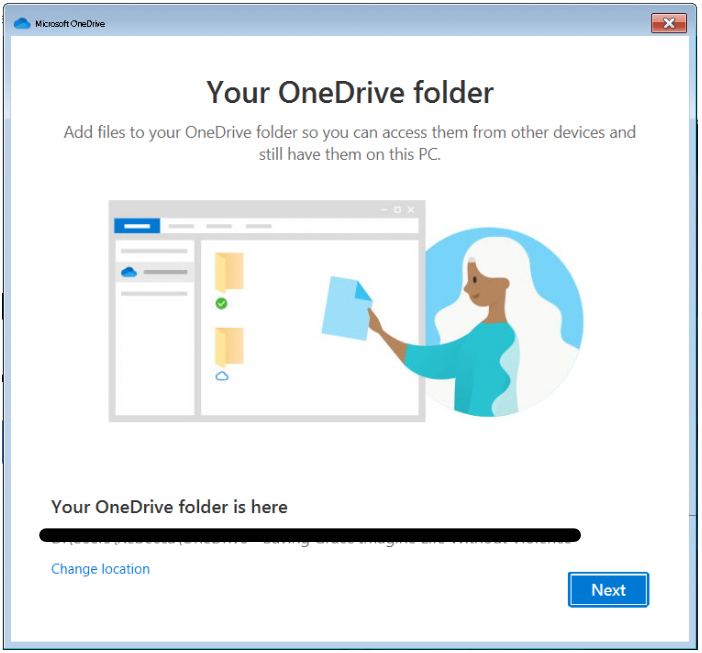Click the 'Your OneDrive folder' heading
This screenshot has width=702, height=653.
[x=350, y=93]
